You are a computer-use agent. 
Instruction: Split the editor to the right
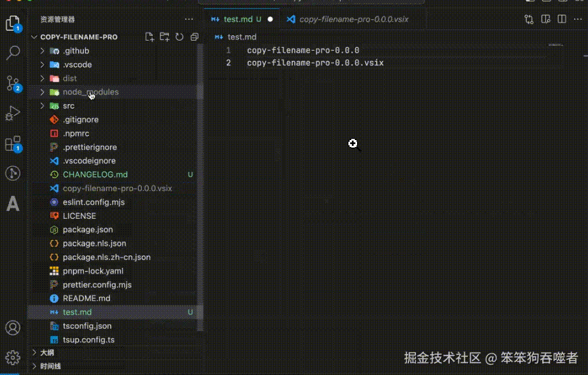click(562, 19)
